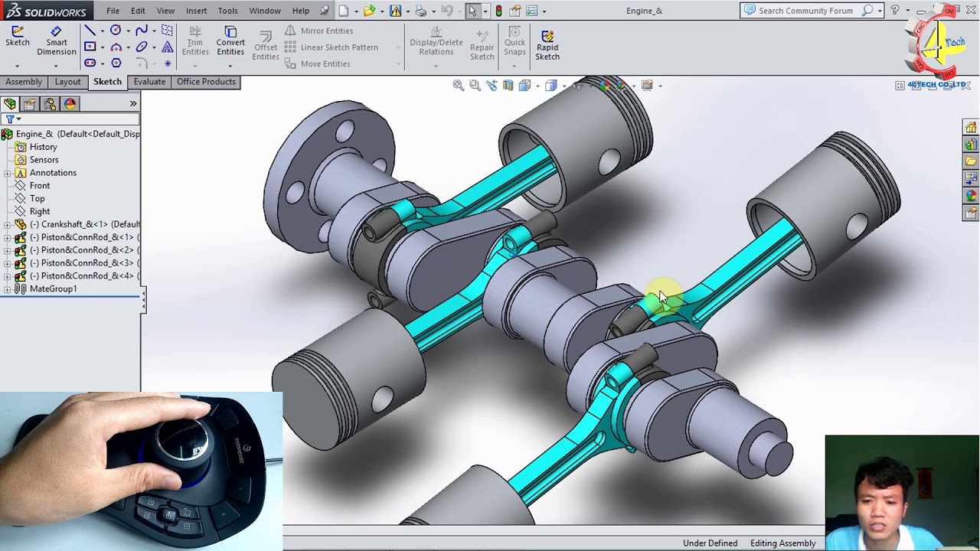Click Mirror Entities button
Screen dimensions: 980x551
318,31
